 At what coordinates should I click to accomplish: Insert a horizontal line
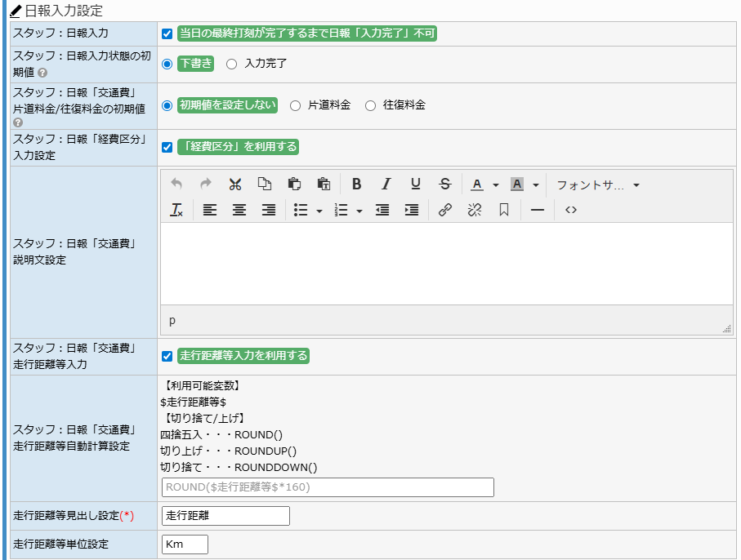(x=538, y=210)
